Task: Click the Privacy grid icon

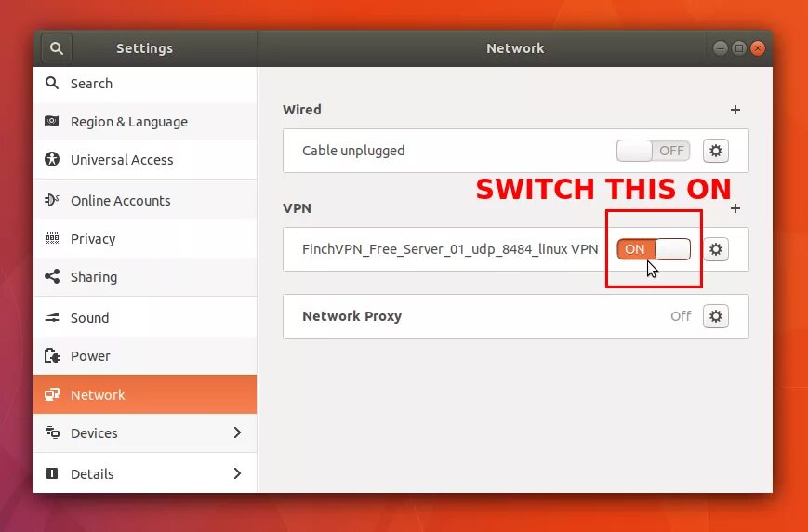Action: 52,238
